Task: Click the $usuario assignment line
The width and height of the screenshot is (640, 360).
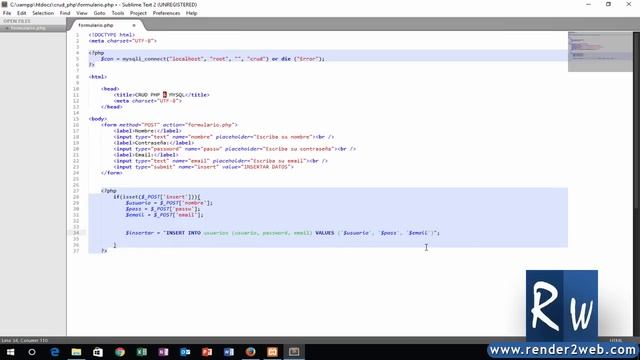Action: [169, 203]
